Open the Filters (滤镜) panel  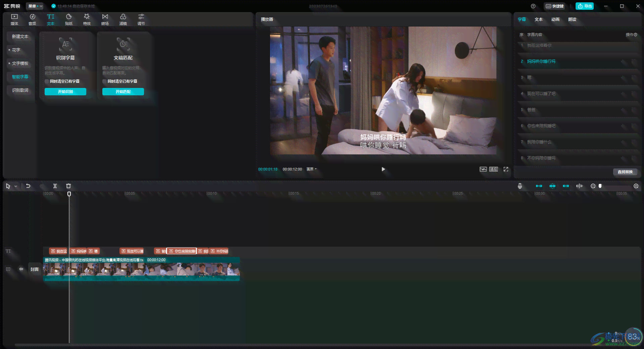pos(123,19)
